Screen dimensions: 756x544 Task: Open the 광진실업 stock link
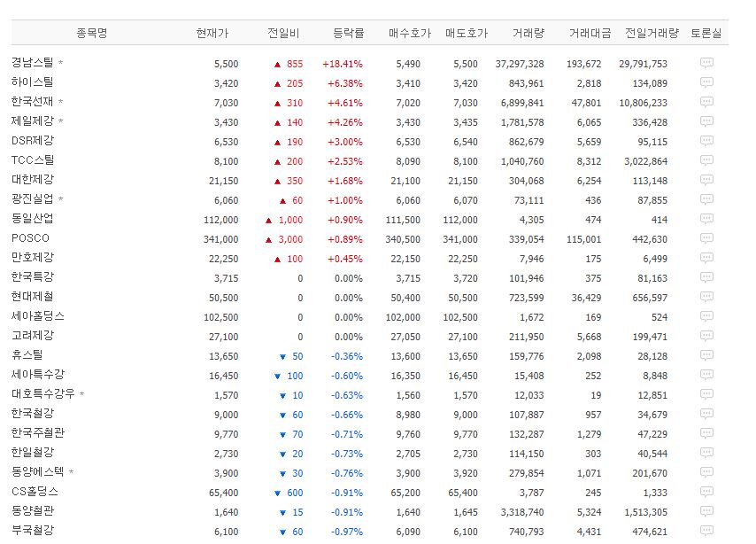pyautogui.click(x=32, y=198)
